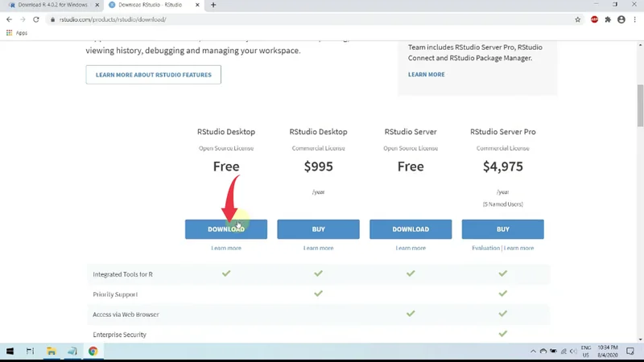644x362 pixels.
Task: Reload the current page
Action: click(x=36, y=19)
